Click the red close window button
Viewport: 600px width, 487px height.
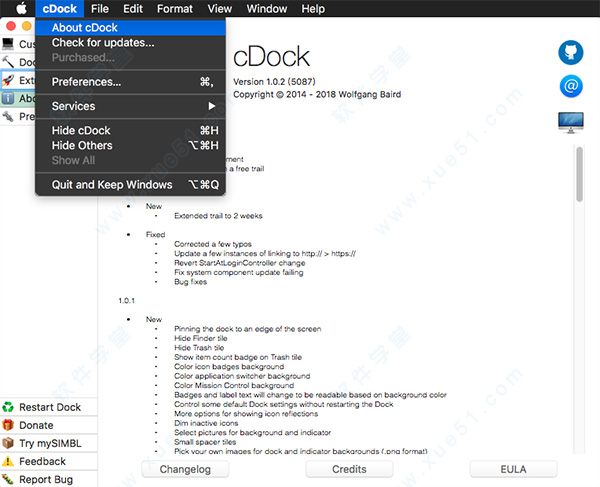pos(11,26)
